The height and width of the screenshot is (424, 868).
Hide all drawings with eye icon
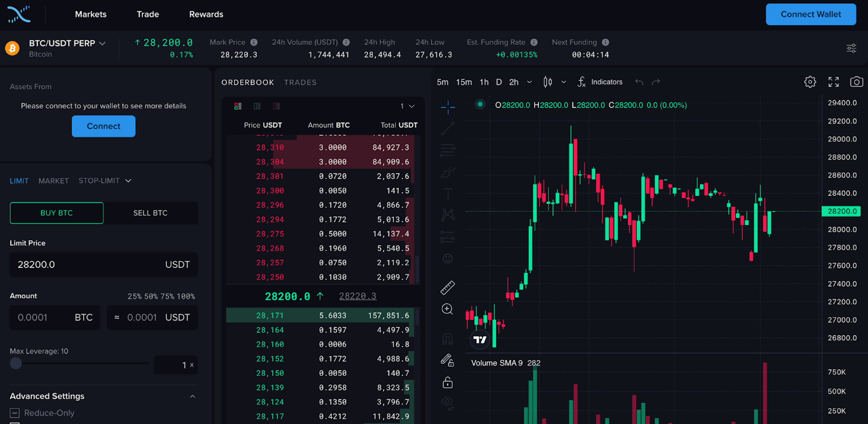pos(447,403)
